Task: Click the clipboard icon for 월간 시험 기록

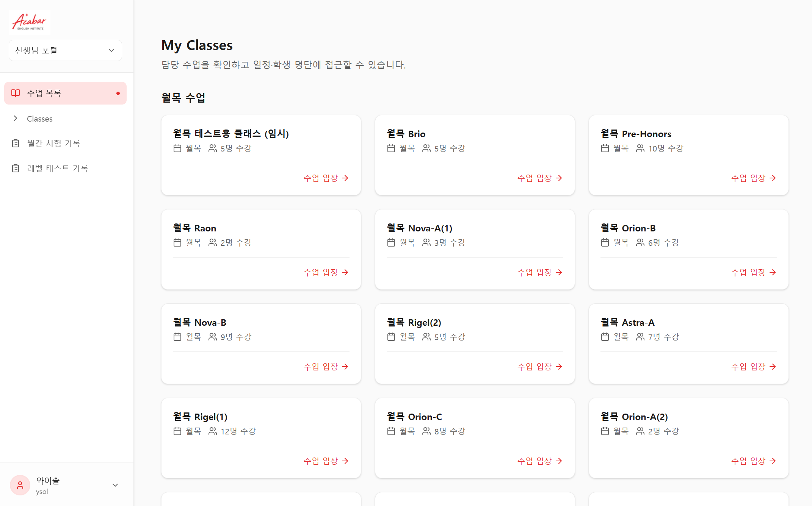Action: (16, 143)
